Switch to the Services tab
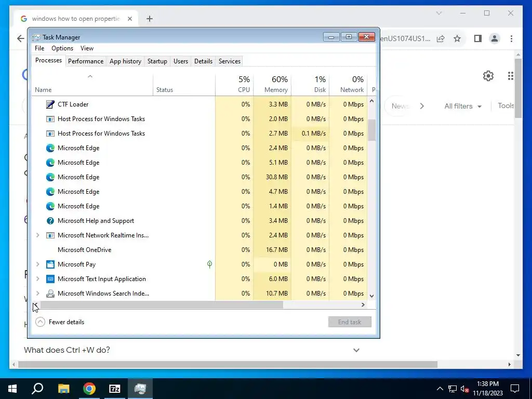Image resolution: width=532 pixels, height=399 pixels. [x=229, y=61]
